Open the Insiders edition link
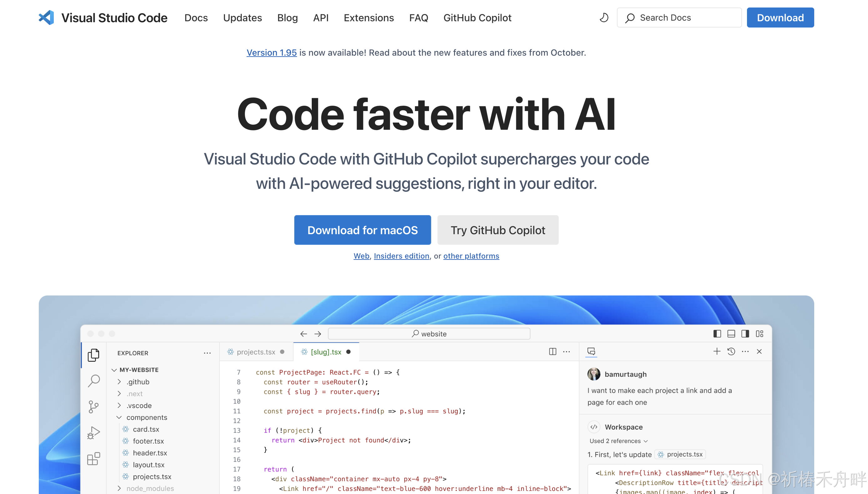The image size is (868, 494). click(401, 256)
